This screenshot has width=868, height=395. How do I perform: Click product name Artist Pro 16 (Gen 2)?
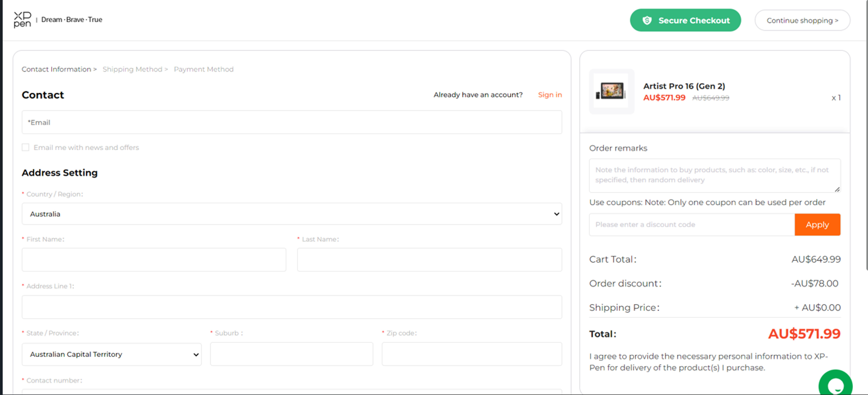(684, 86)
